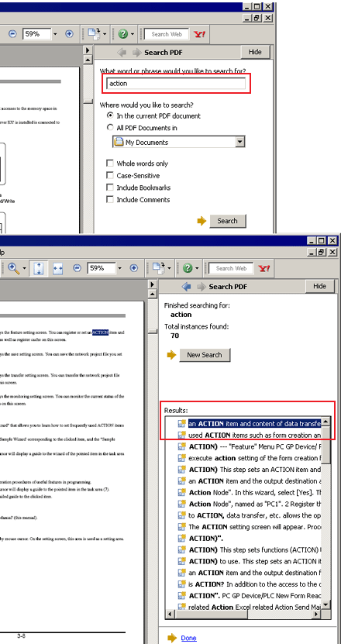The height and width of the screenshot is (644, 341).
Task: Select the All PDF Documents in radio button
Action: click(110, 128)
